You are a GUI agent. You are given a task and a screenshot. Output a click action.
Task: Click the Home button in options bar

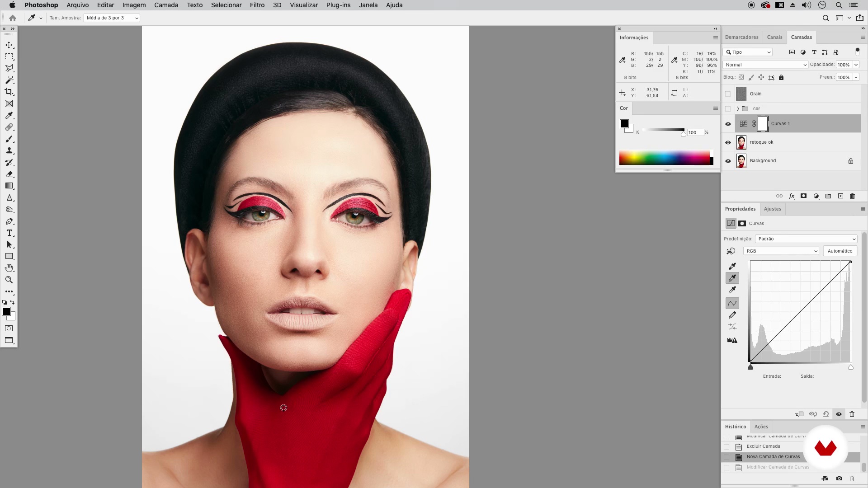point(13,18)
